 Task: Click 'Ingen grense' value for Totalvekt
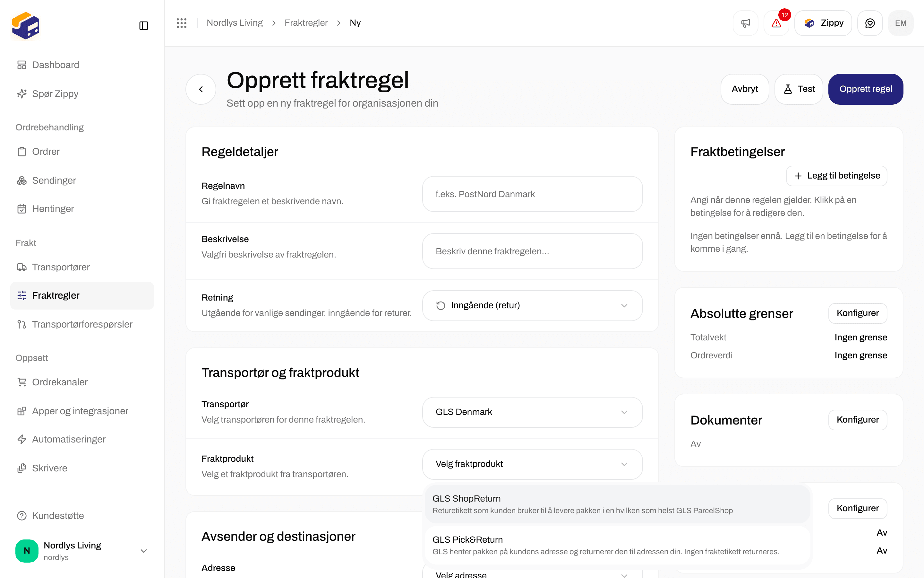tap(860, 337)
